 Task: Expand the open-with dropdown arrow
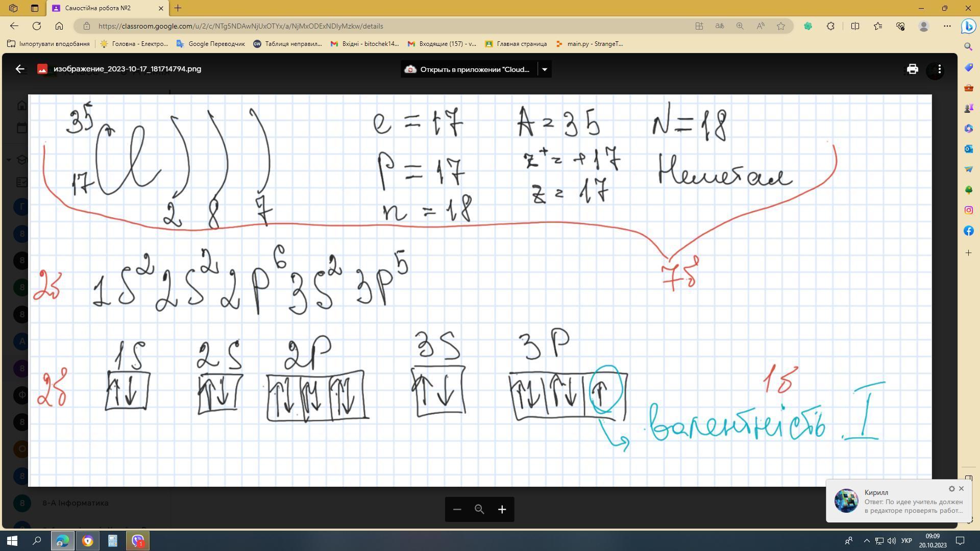(x=545, y=69)
